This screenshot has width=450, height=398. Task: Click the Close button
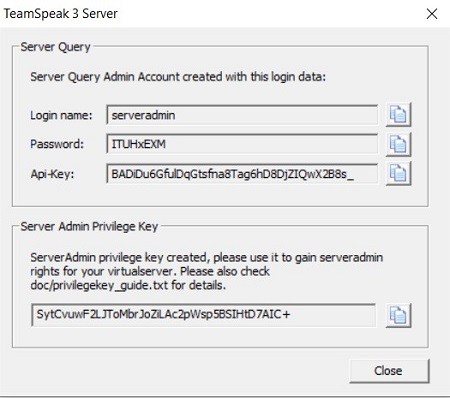[x=389, y=371]
